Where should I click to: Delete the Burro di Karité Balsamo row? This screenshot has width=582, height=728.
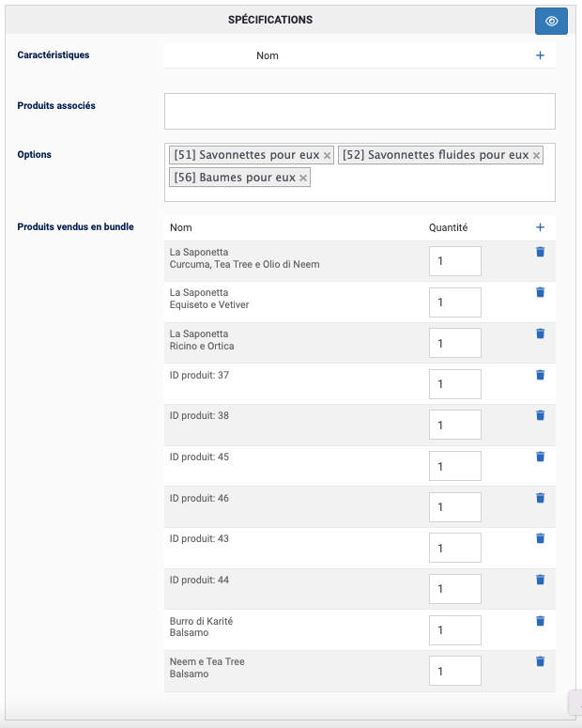[x=540, y=621]
